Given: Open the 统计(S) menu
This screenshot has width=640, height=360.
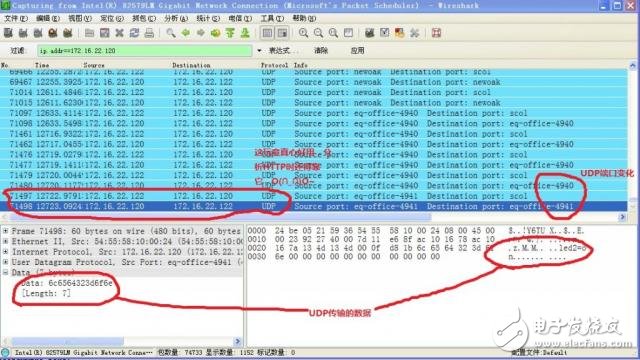Looking at the screenshot, I should (208, 18).
